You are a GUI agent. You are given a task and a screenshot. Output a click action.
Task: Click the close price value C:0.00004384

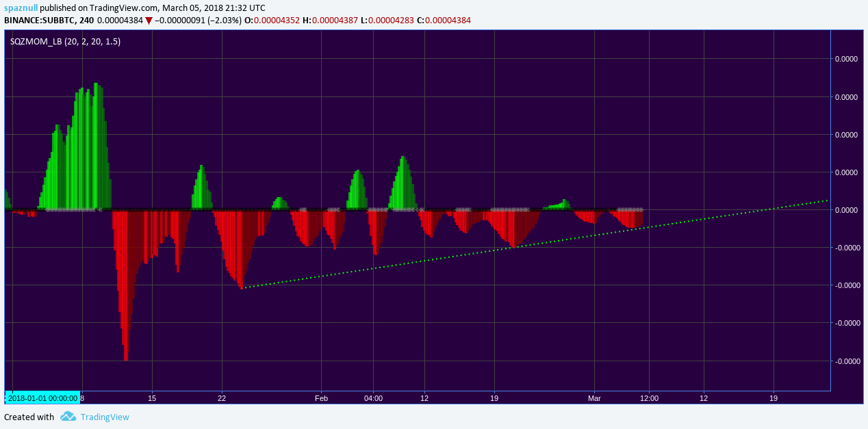(444, 21)
